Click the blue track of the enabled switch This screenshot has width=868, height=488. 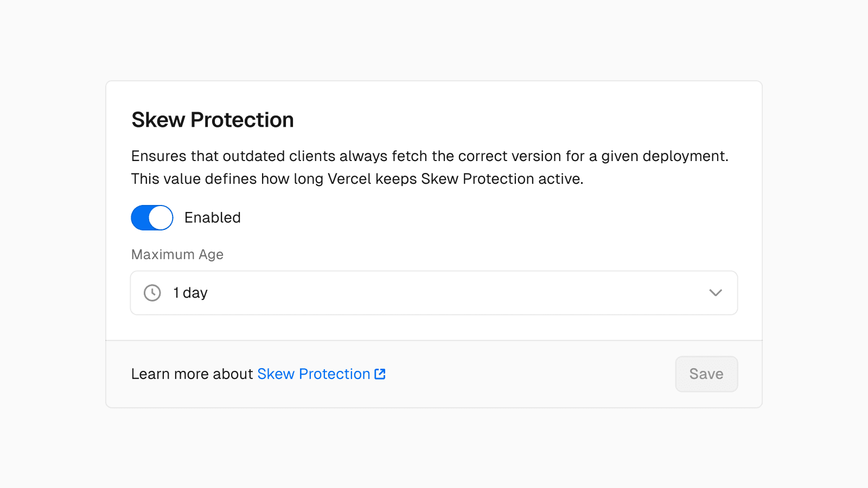[x=140, y=217]
